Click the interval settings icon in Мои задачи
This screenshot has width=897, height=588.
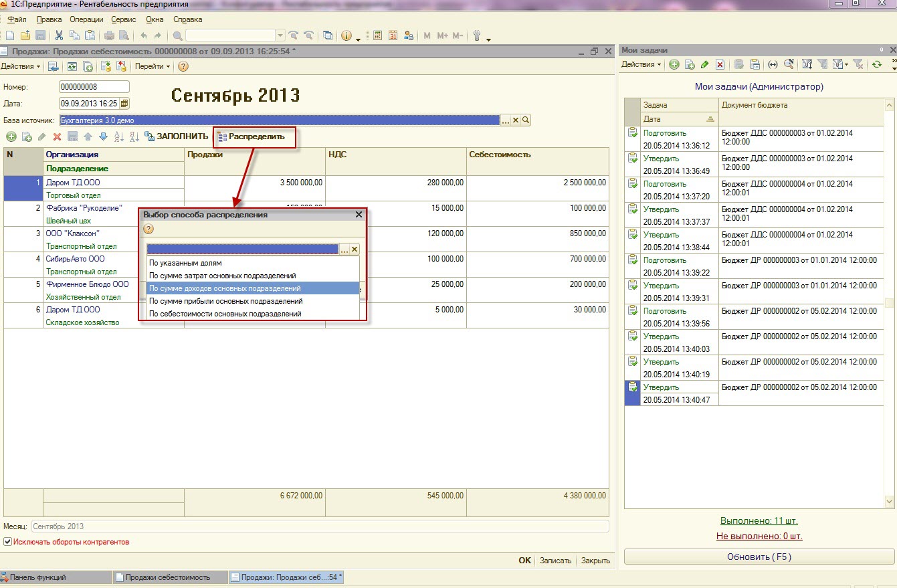click(773, 64)
